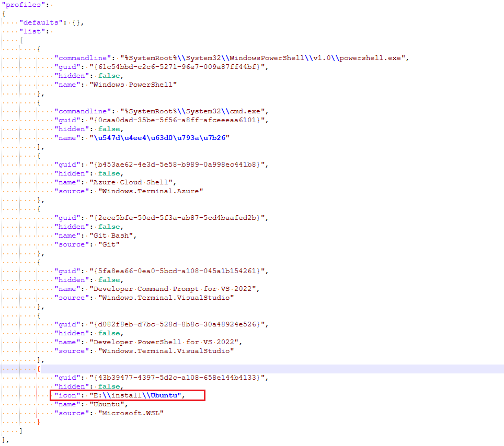Image resolution: width=504 pixels, height=446 pixels.
Task: Click the cmd.exe commandline value
Action: point(192,111)
